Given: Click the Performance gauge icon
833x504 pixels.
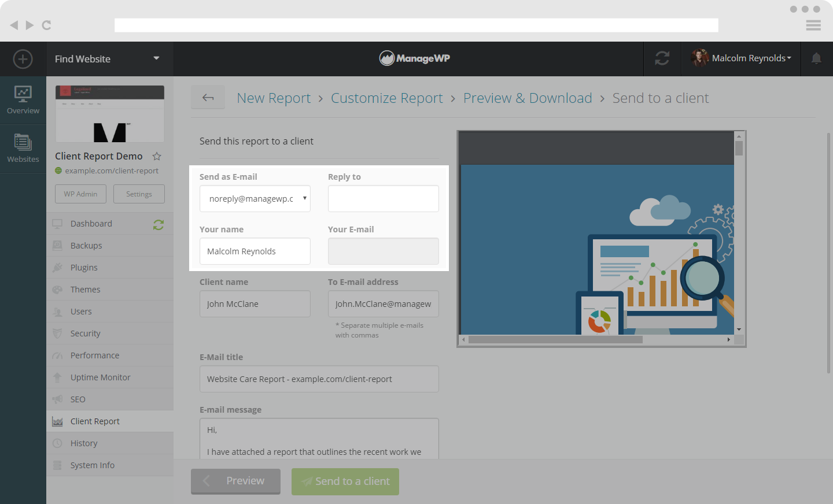Looking at the screenshot, I should click(57, 355).
